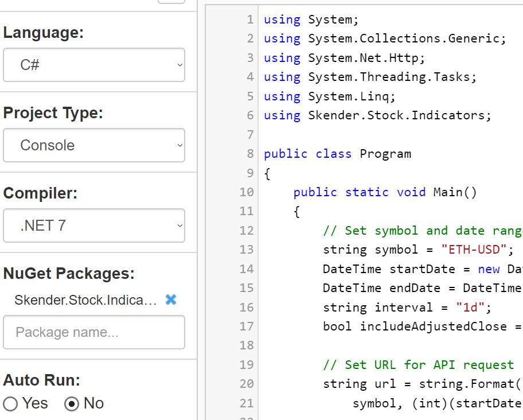Open the Compiler dropdown showing .NET 7

[93, 225]
